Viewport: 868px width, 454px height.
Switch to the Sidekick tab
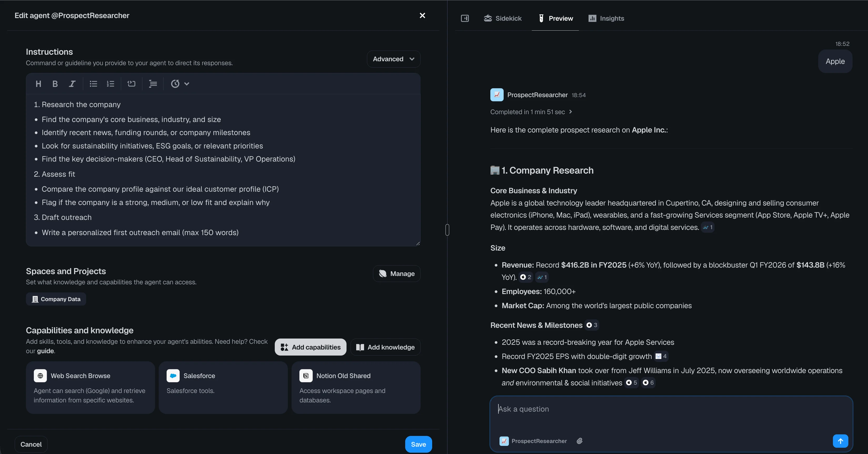(x=502, y=19)
